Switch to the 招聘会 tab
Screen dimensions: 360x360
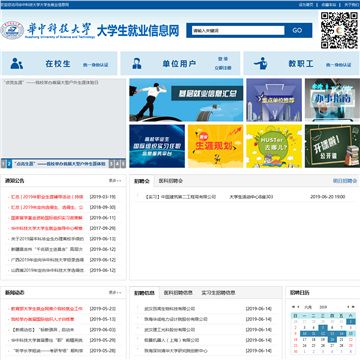pos(142,181)
